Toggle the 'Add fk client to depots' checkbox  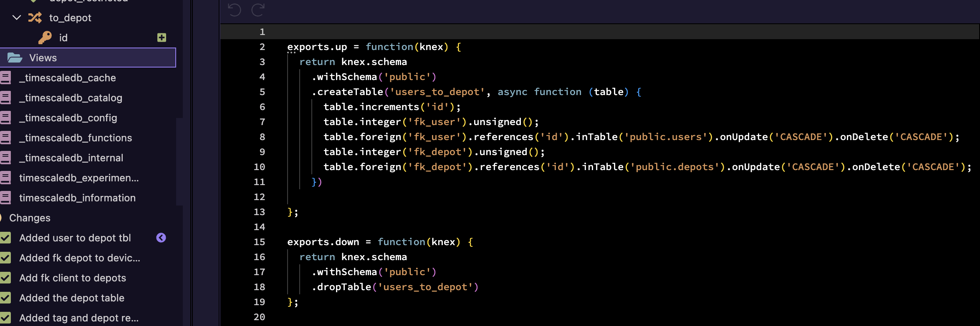pos(5,278)
